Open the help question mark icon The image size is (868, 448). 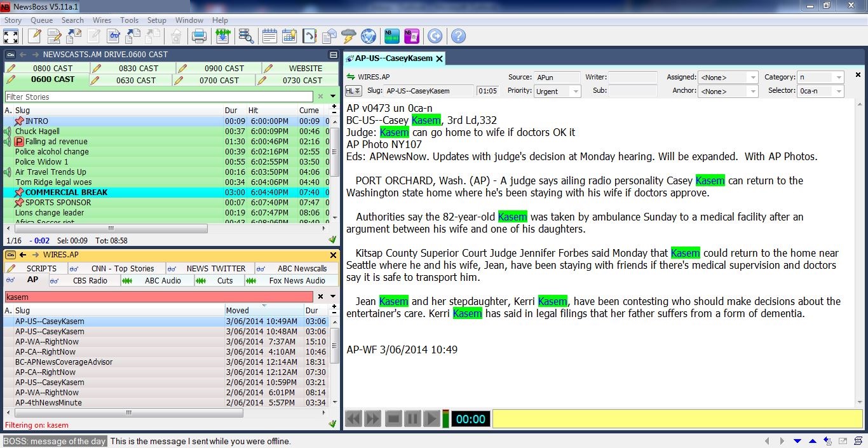pyautogui.click(x=458, y=36)
